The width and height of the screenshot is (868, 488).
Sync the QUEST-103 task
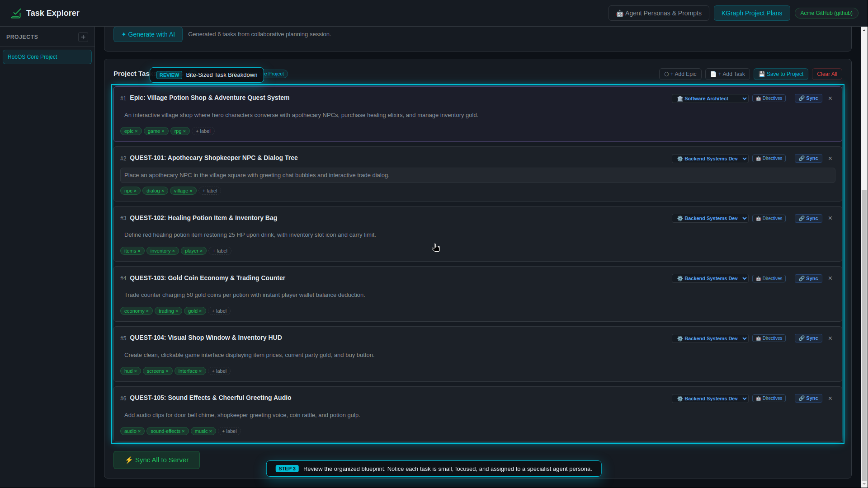808,279
